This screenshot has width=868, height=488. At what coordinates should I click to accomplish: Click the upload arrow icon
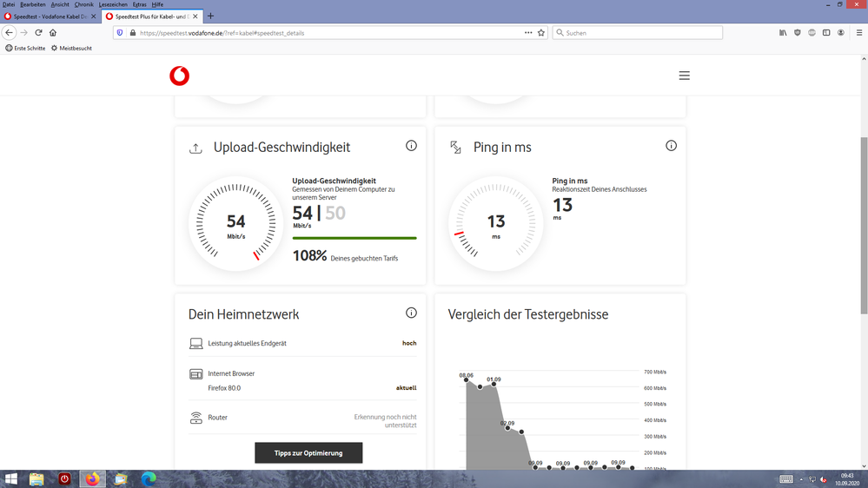click(x=195, y=148)
